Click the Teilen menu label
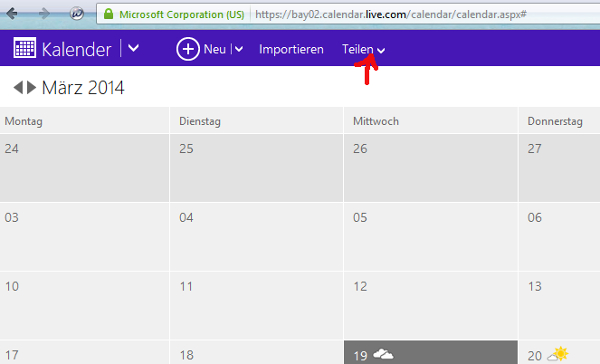600x364 pixels. (357, 49)
